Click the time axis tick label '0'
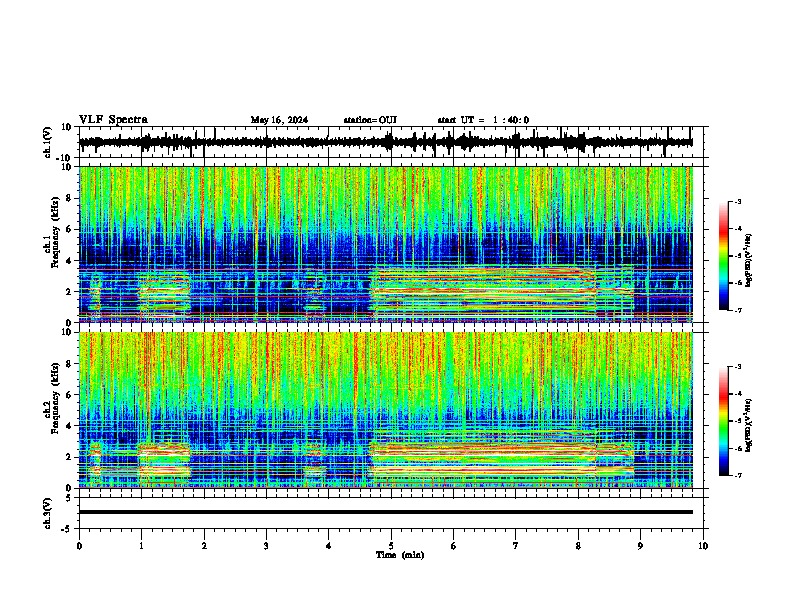Viewport: 792px width, 612px height. (x=79, y=546)
